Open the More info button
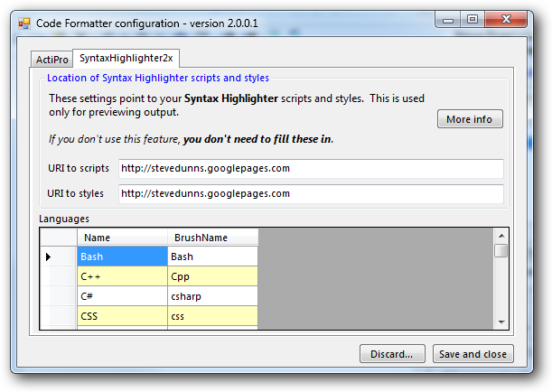Viewport: 552px width, 392px height. [x=470, y=119]
